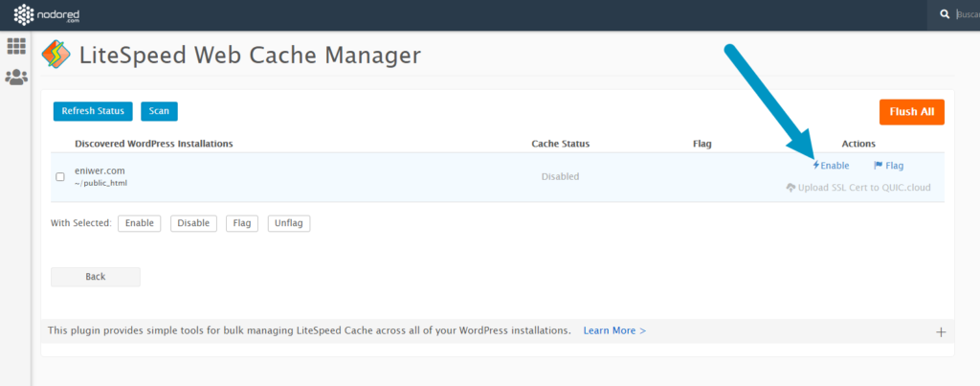This screenshot has height=386, width=980.
Task: Focus the Buscar search field
Action: [x=968, y=14]
